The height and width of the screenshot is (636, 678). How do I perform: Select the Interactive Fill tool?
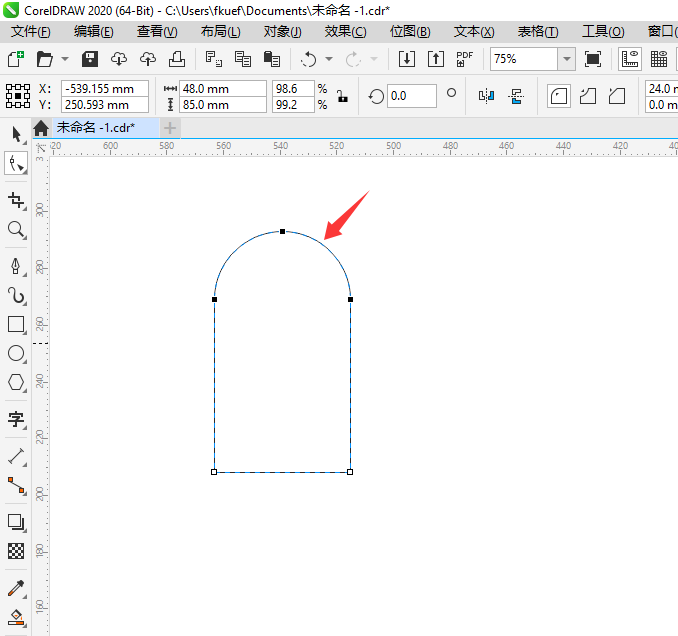point(16,617)
